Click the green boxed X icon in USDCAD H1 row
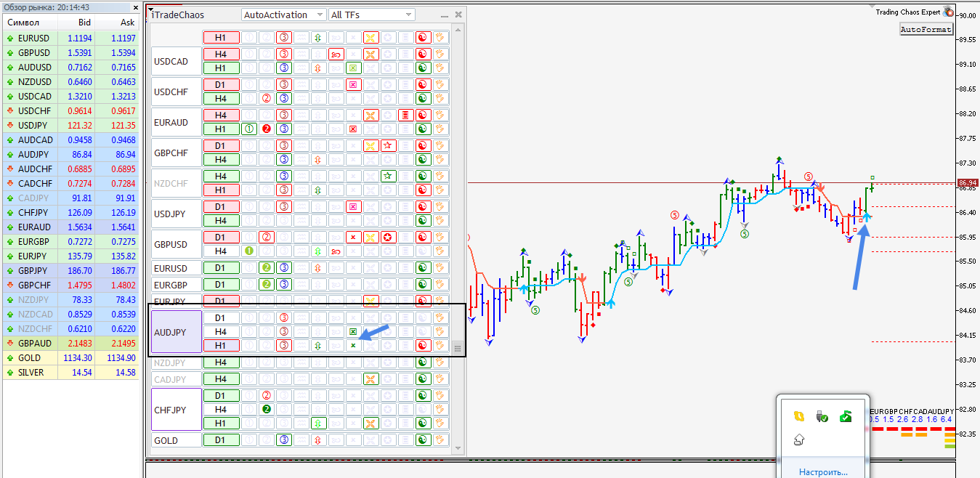Viewport: 980px width, 478px height. (x=352, y=68)
